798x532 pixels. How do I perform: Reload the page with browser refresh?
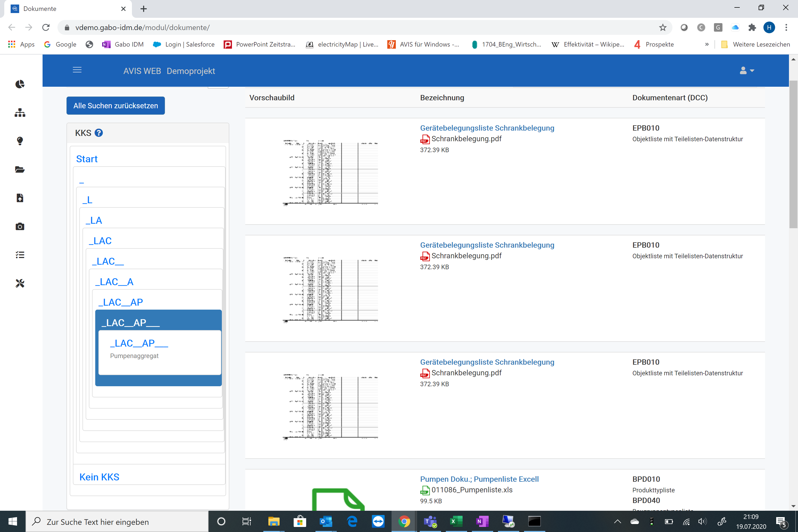tap(46, 27)
